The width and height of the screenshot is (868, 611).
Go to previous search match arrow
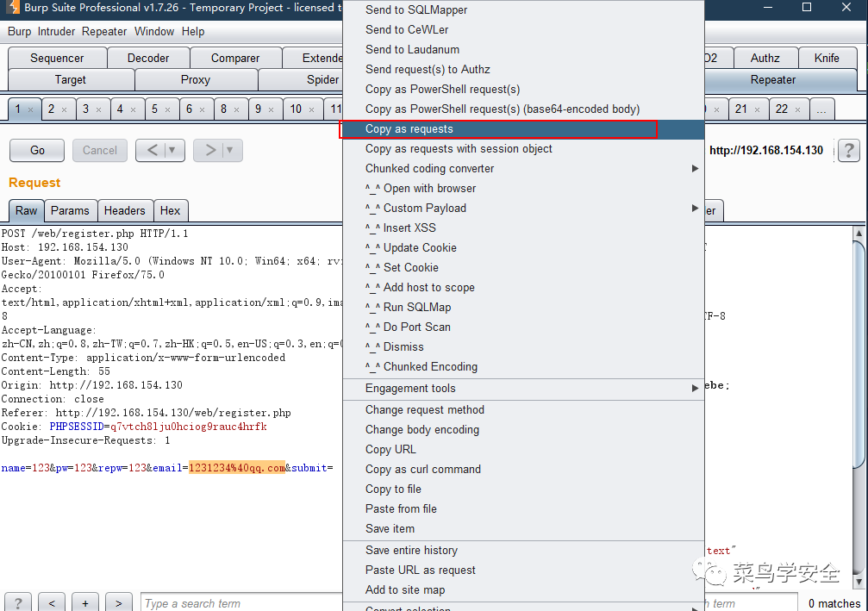52,602
